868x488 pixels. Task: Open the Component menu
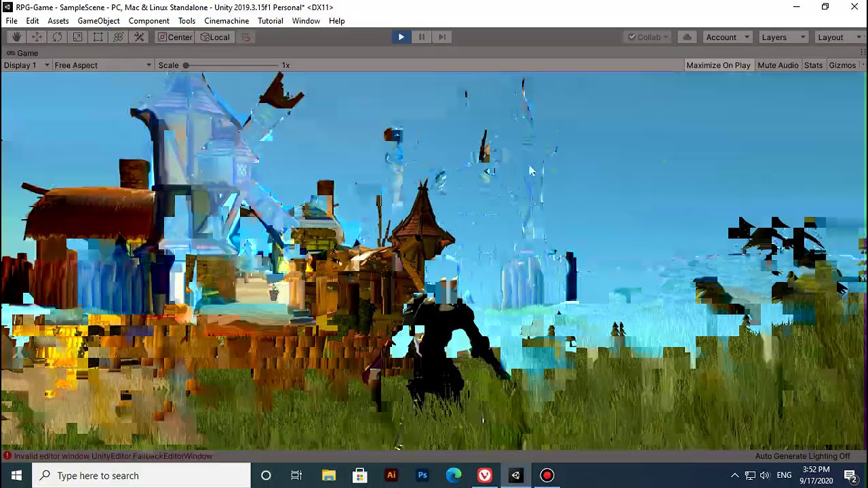149,21
